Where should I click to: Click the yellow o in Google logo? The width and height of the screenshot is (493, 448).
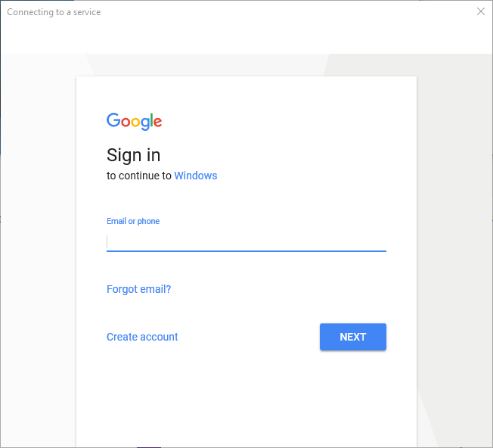point(136,121)
